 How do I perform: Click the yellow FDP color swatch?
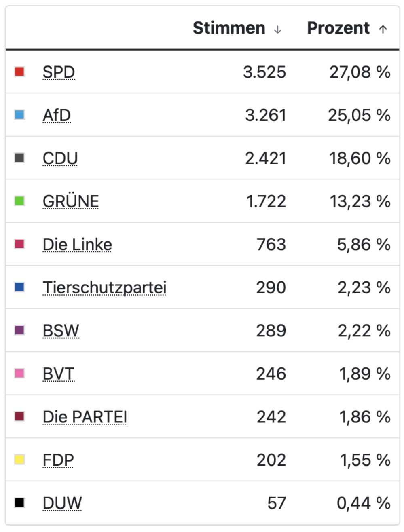click(x=19, y=459)
